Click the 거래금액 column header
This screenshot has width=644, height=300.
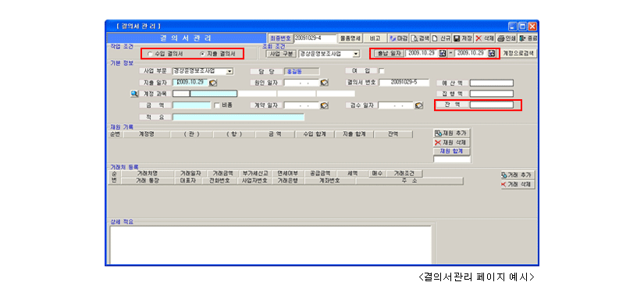223,173
